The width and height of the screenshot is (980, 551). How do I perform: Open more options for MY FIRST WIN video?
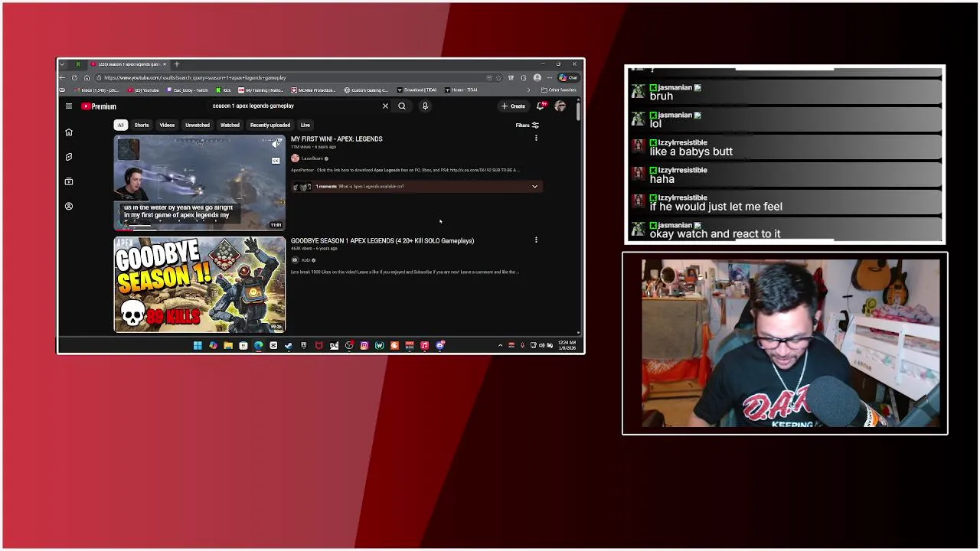(x=536, y=139)
